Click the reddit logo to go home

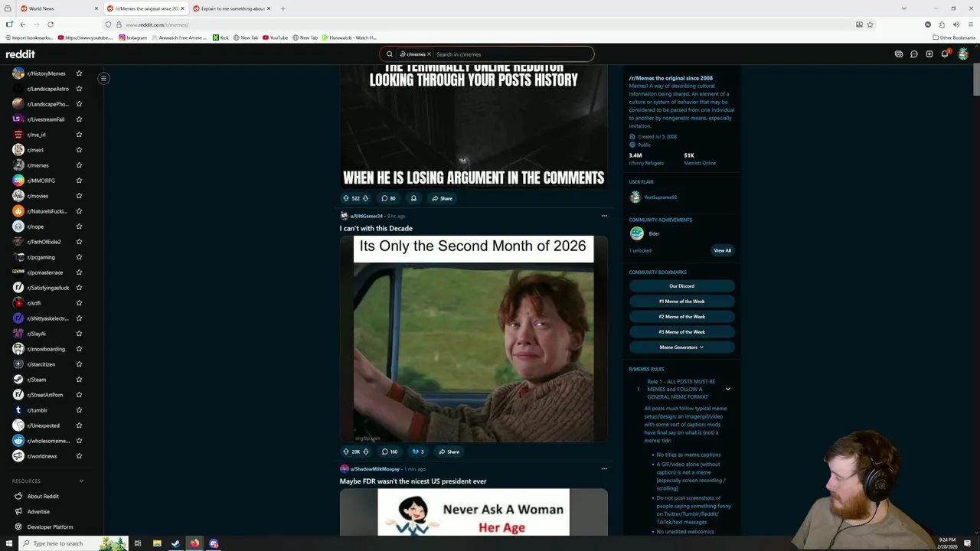pyautogui.click(x=21, y=54)
